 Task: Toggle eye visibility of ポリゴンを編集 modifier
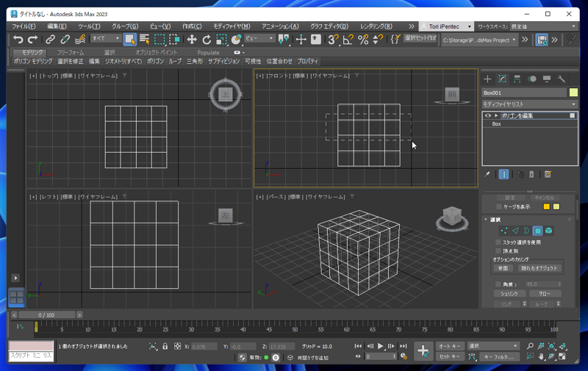click(x=488, y=116)
